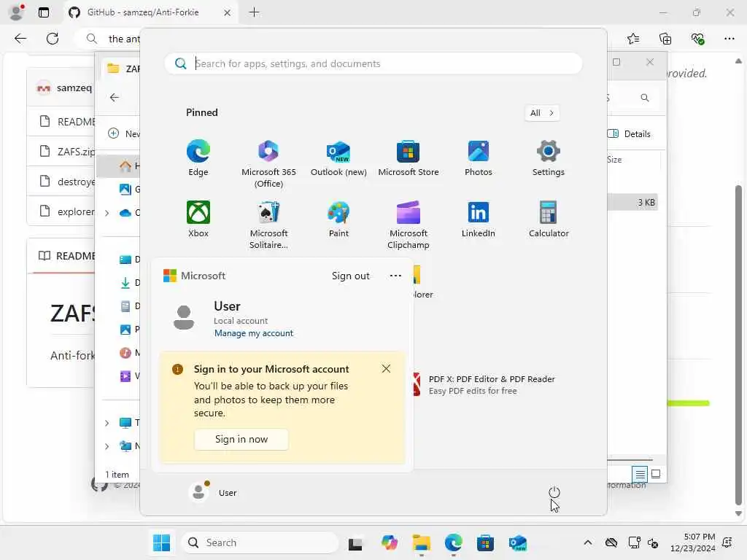Open Microsoft Store from Start menu

coord(409,158)
